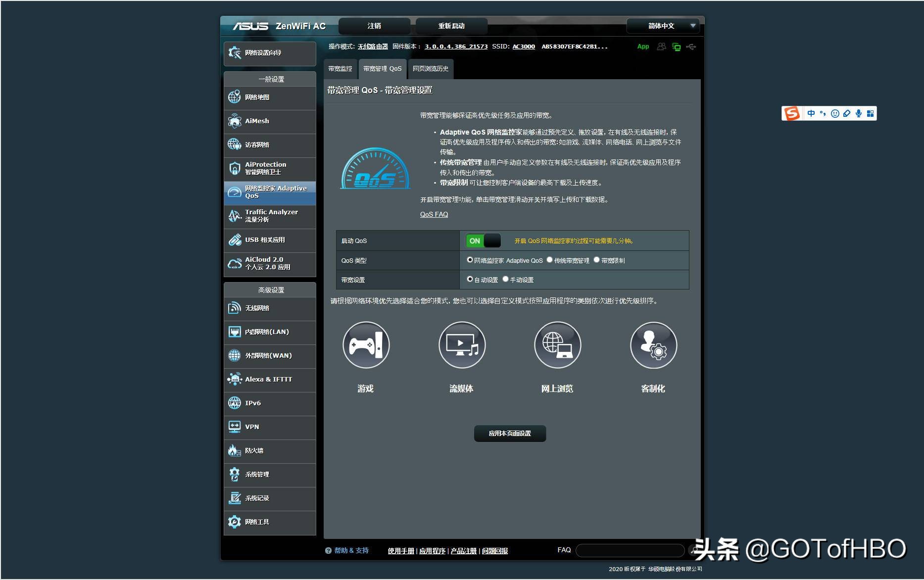Open Alexa & IFTTT icon

(x=235, y=379)
